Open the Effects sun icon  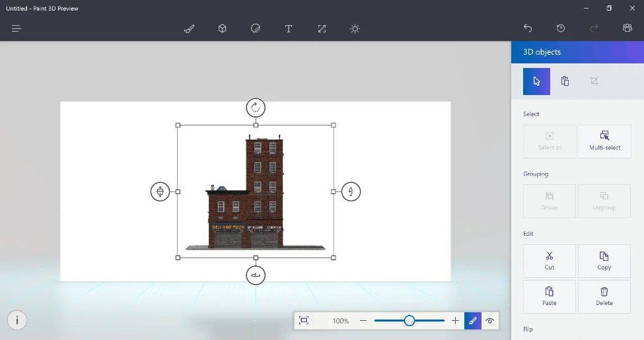click(355, 29)
